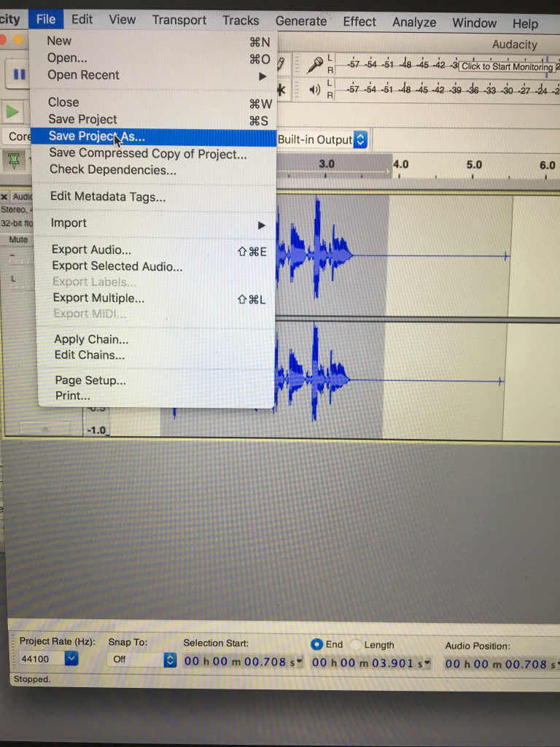Open the Help menu
This screenshot has height=747, width=560.
[x=525, y=24]
